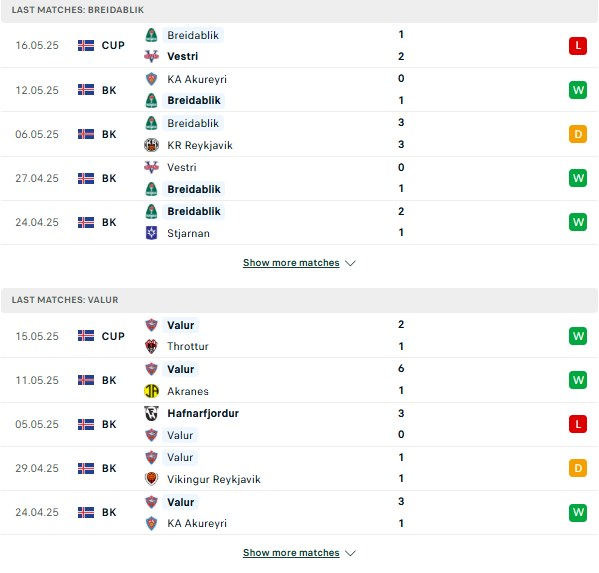Click the Hafnarfjordur club crest
This screenshot has height=573, width=599.
(x=151, y=413)
